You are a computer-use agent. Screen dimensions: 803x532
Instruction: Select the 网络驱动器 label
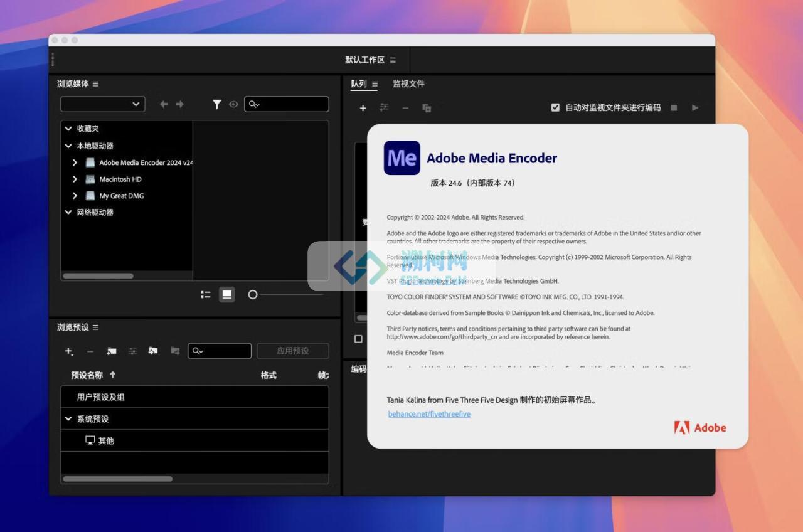(95, 212)
